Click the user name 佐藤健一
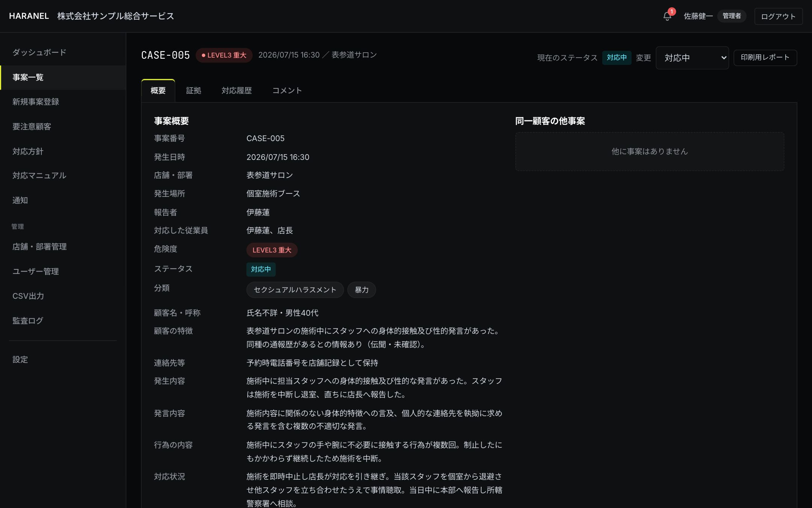 (x=698, y=16)
